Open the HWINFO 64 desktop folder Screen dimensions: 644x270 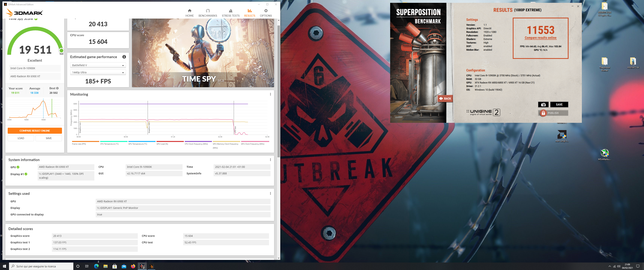[633, 63]
